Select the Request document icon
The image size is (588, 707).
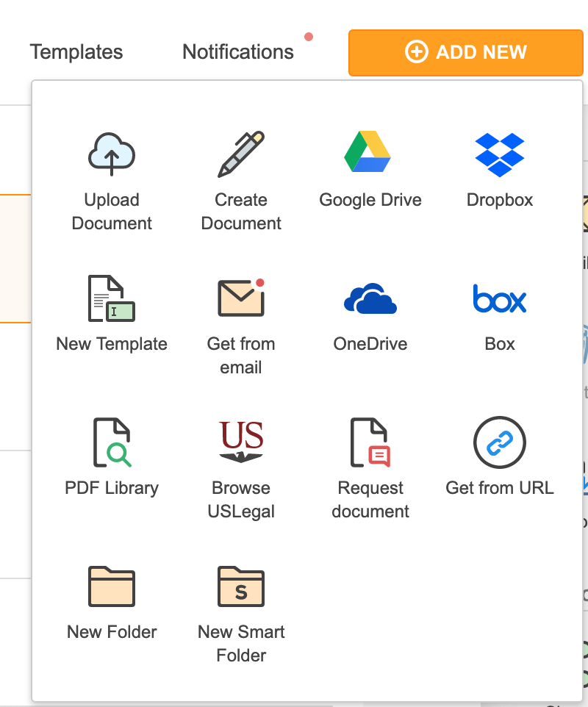370,442
